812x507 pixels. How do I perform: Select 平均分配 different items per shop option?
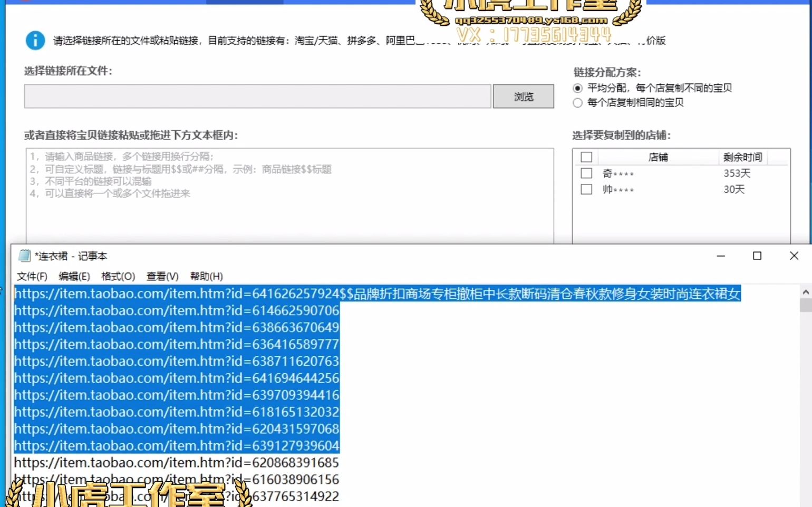578,88
